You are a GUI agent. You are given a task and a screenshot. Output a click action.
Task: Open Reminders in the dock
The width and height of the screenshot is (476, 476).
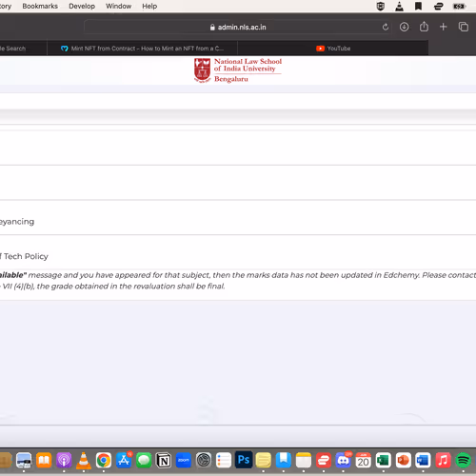[x=224, y=460]
